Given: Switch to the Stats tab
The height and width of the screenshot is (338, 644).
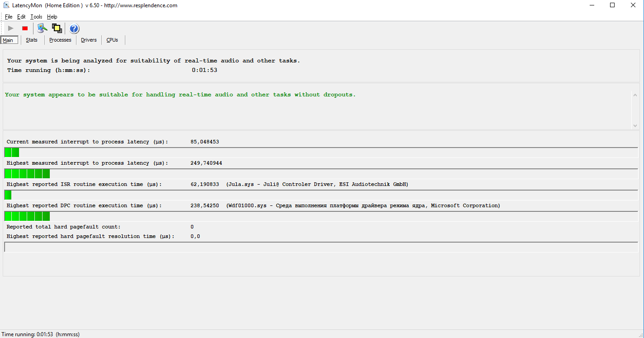Looking at the screenshot, I should [32, 40].
